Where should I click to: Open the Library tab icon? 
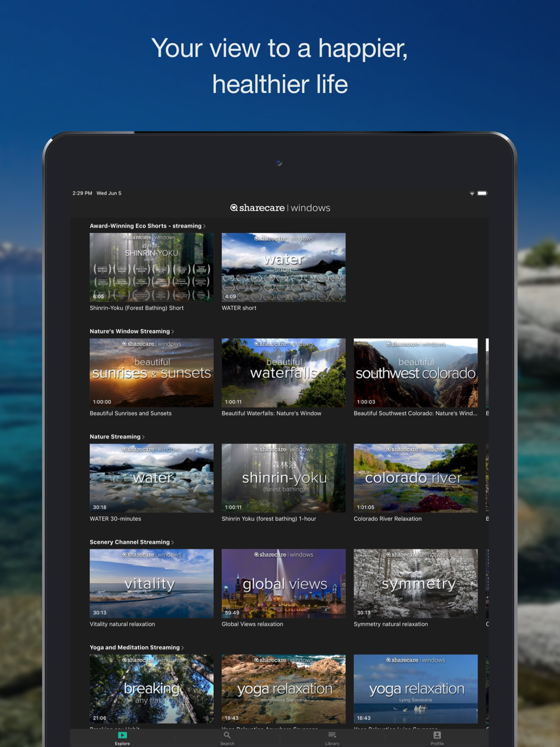(332, 735)
